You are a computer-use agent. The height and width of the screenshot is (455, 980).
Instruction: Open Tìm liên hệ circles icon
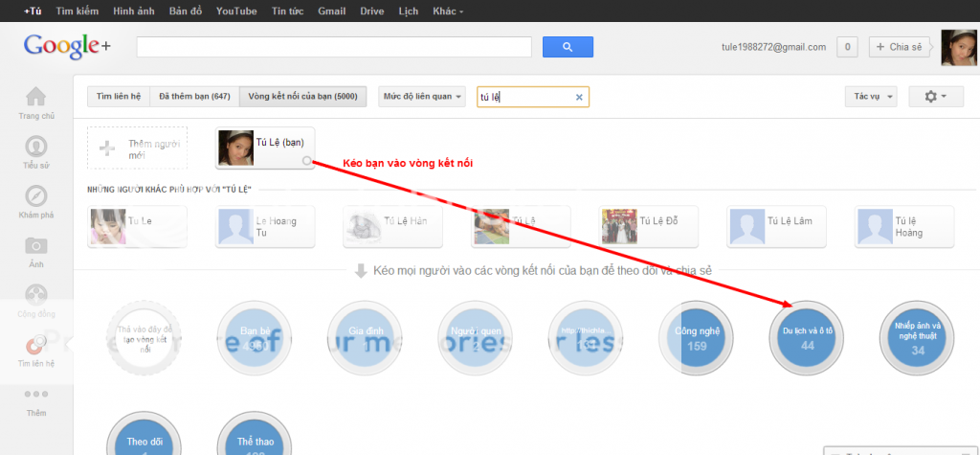[x=35, y=344]
